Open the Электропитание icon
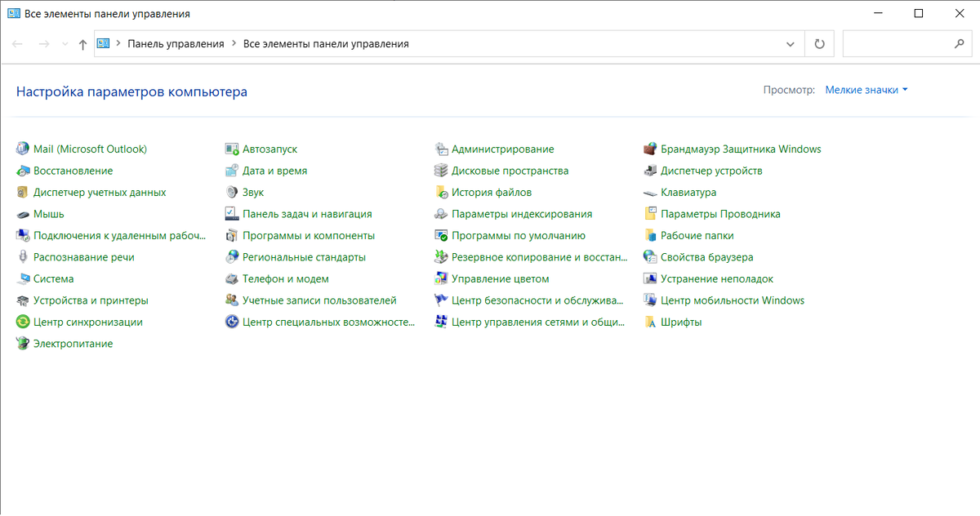The height and width of the screenshot is (516, 980). click(x=22, y=344)
